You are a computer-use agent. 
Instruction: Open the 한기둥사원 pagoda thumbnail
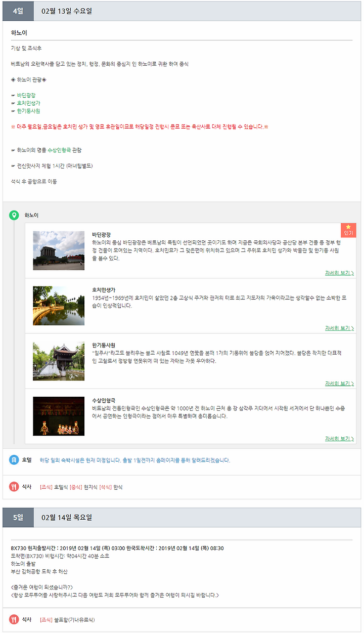coord(59,361)
